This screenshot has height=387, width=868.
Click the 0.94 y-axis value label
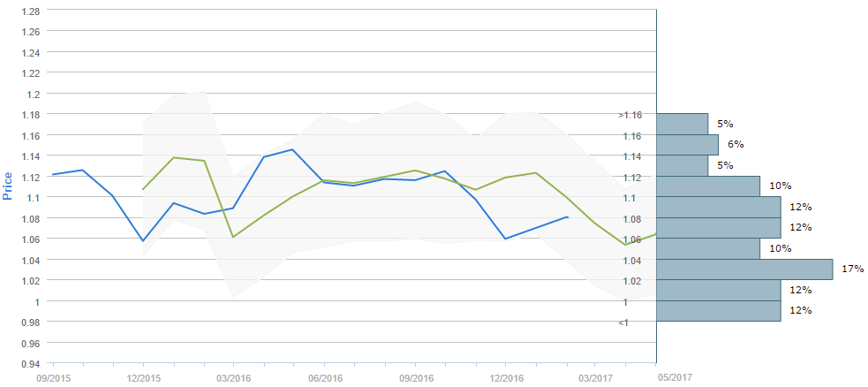[x=31, y=363]
